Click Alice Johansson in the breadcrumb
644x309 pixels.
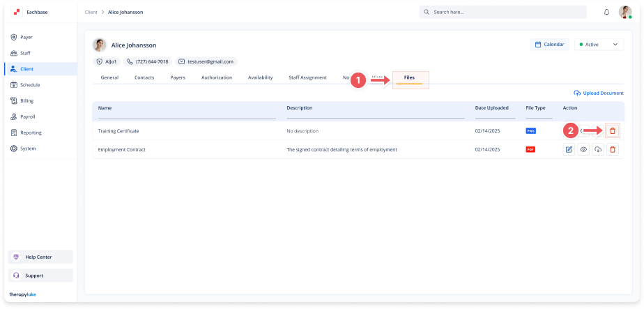pyautogui.click(x=125, y=13)
